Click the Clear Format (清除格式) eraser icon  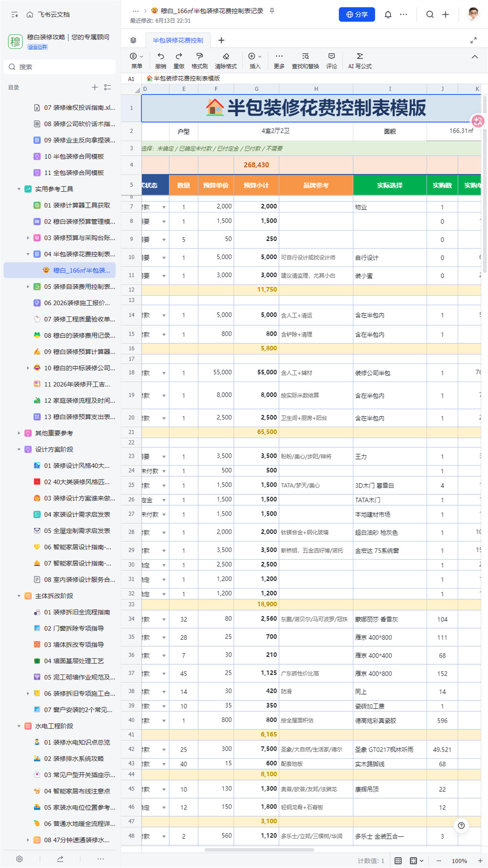coord(225,56)
